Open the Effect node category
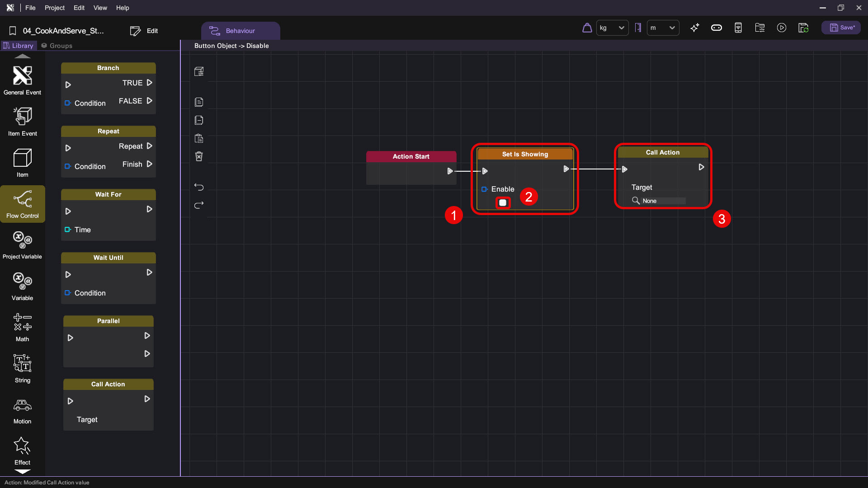 click(23, 450)
